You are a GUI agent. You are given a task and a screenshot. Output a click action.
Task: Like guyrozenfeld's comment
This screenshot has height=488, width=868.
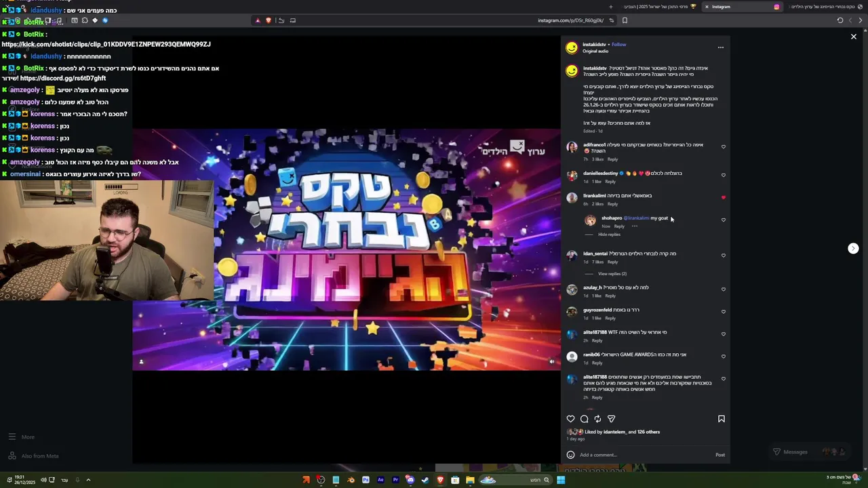724,312
